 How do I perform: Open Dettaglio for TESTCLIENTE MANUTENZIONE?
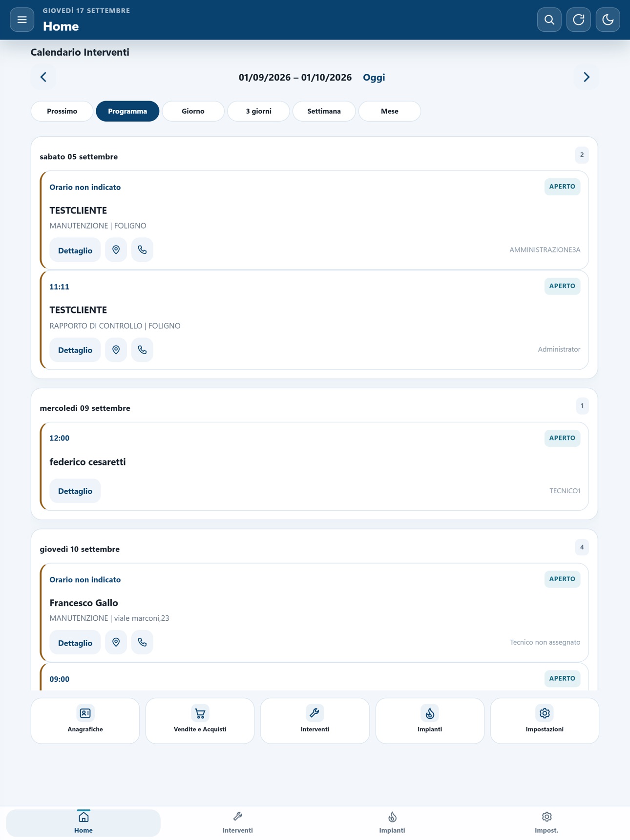point(75,250)
